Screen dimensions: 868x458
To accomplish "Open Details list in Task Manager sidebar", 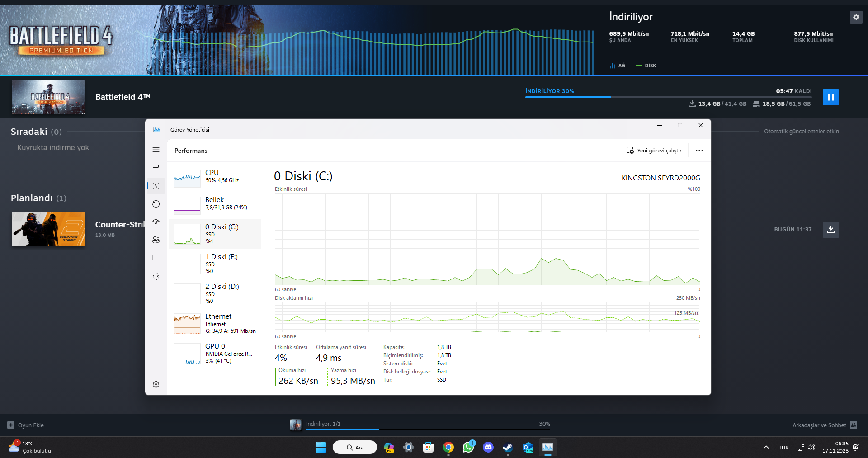I will click(156, 258).
